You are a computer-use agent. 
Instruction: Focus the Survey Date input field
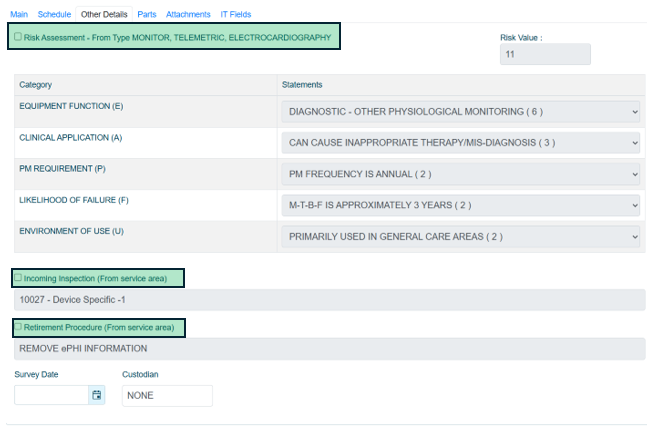click(52, 395)
